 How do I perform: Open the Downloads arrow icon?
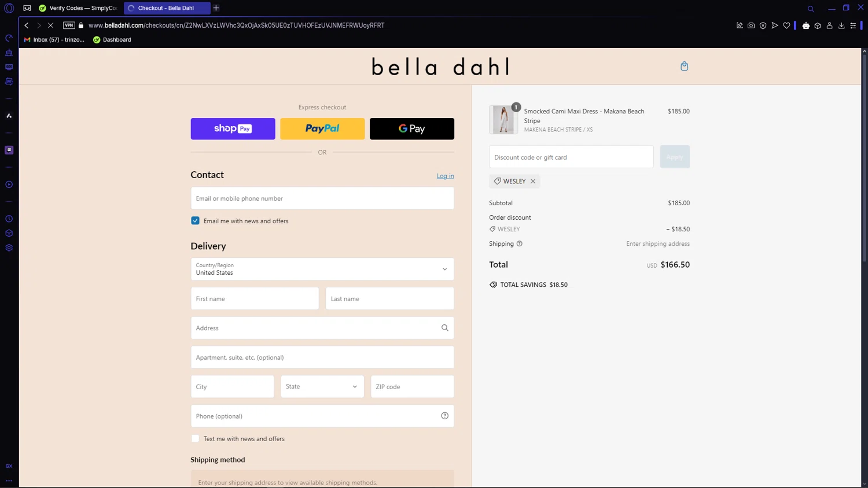pos(841,25)
